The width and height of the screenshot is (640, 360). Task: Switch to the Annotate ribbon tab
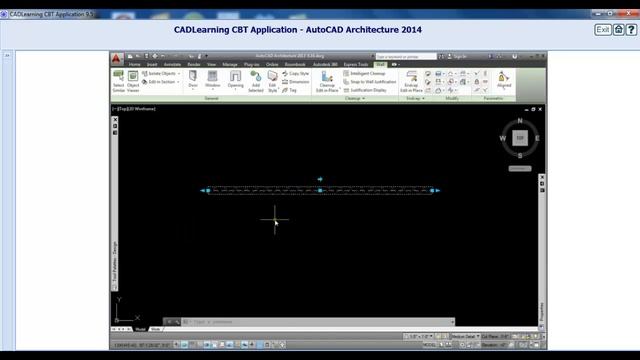(172, 64)
